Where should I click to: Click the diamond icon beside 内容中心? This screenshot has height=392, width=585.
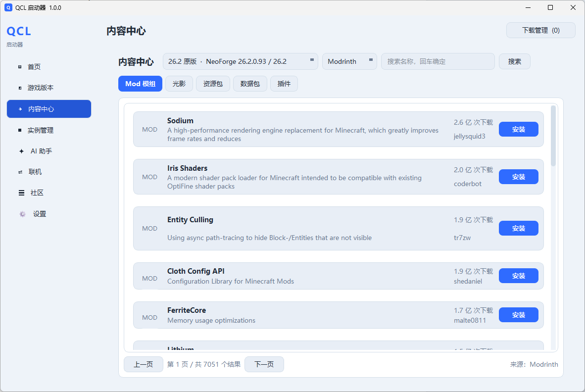pos(20,109)
